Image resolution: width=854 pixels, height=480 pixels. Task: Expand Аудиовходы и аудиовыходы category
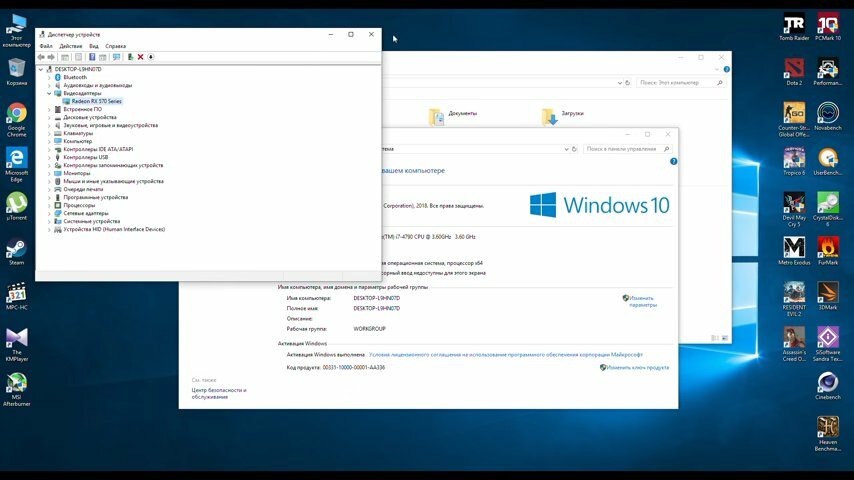click(49, 86)
